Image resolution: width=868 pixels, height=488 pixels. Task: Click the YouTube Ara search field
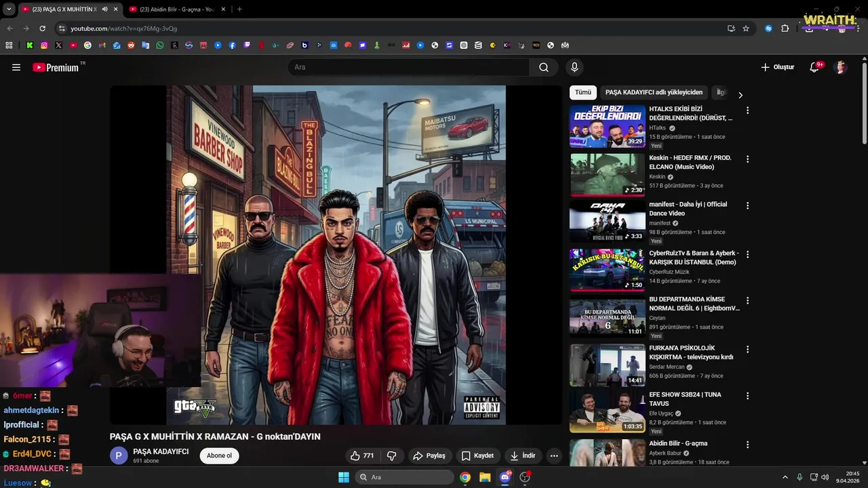coord(409,67)
